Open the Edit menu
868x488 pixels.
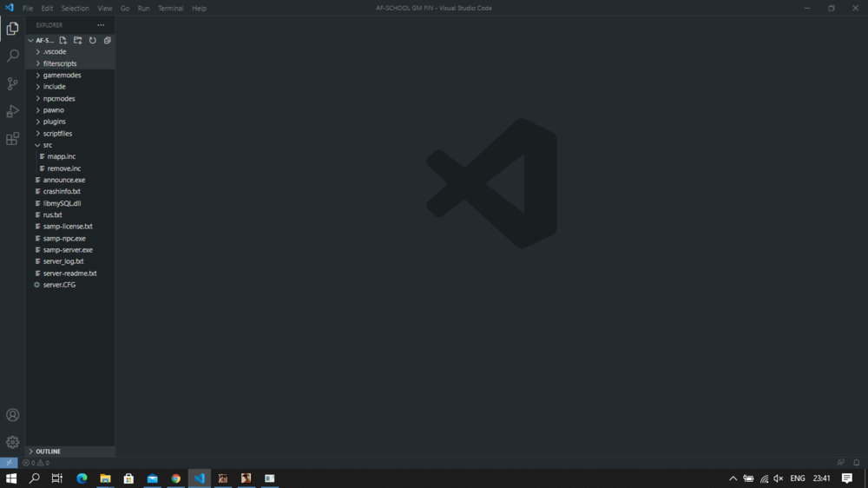tap(47, 9)
